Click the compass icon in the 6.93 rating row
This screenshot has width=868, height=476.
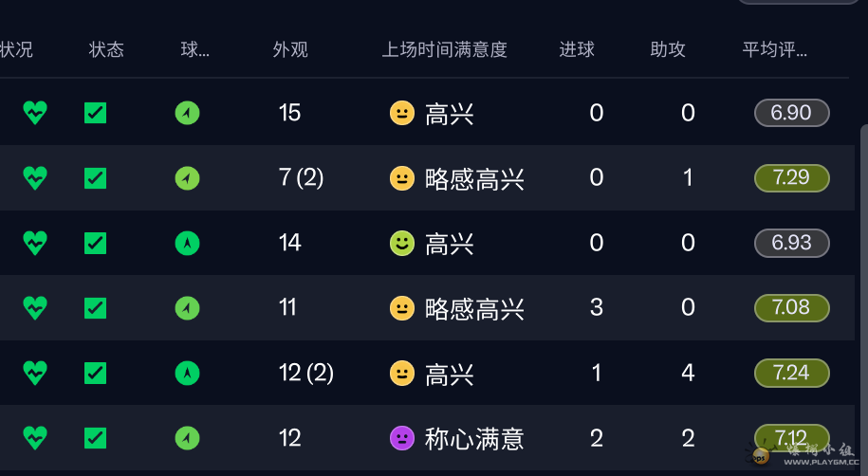188,243
